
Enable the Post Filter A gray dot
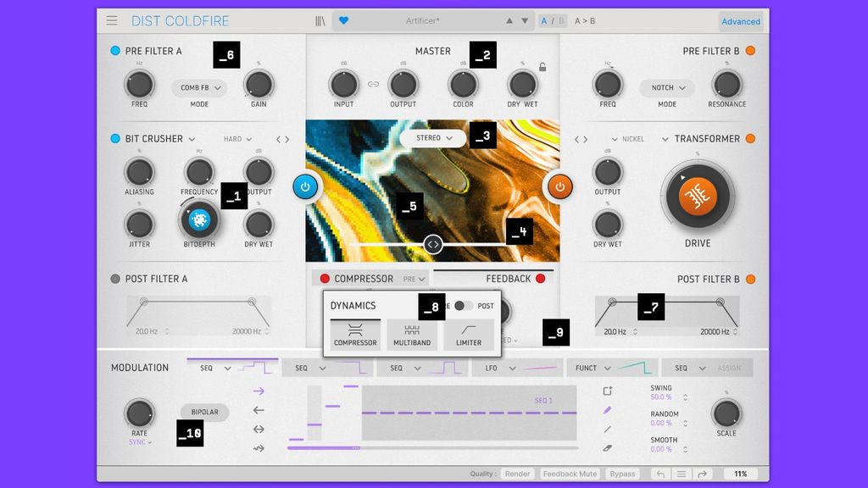[115, 279]
